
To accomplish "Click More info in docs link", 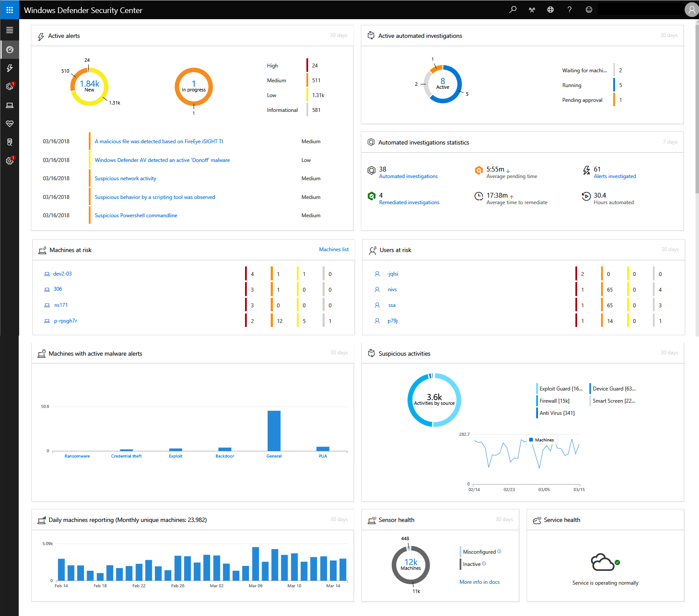I will (x=479, y=582).
